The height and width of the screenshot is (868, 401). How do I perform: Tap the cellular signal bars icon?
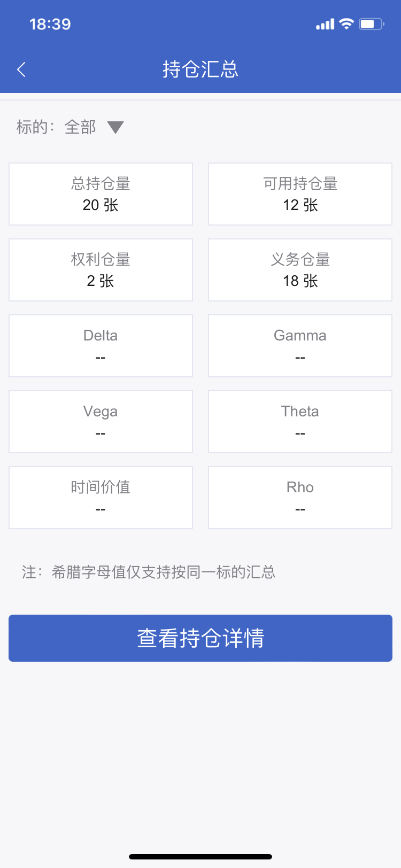click(x=325, y=24)
